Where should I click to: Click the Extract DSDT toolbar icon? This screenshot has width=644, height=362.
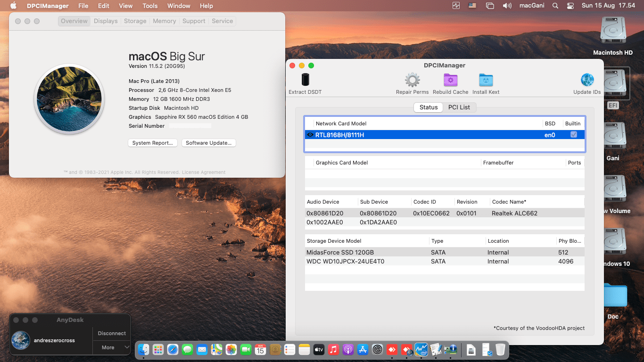pyautogui.click(x=305, y=80)
